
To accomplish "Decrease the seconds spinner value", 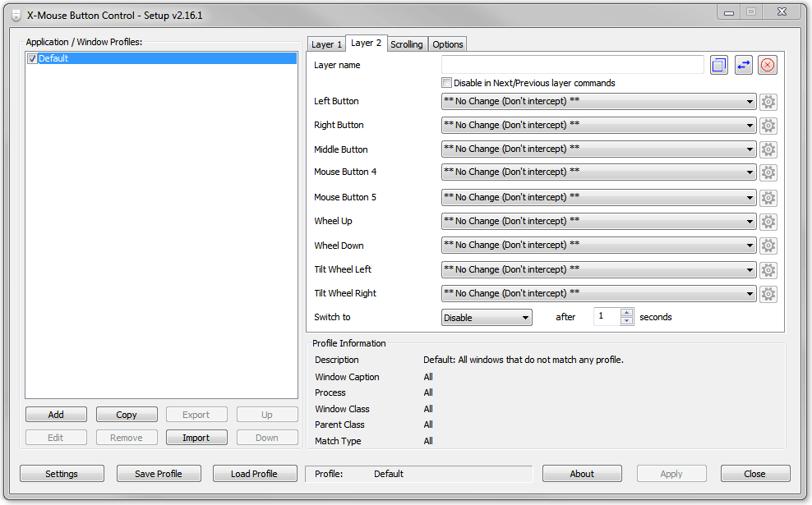I will 626,321.
